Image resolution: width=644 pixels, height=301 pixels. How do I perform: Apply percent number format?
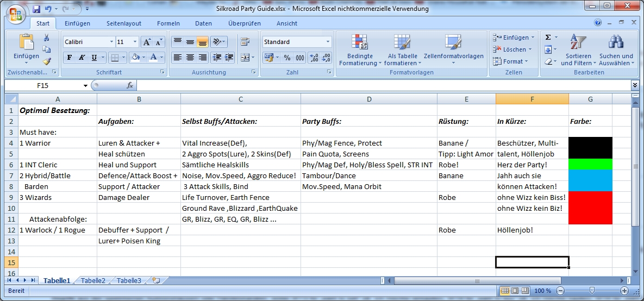(x=287, y=58)
